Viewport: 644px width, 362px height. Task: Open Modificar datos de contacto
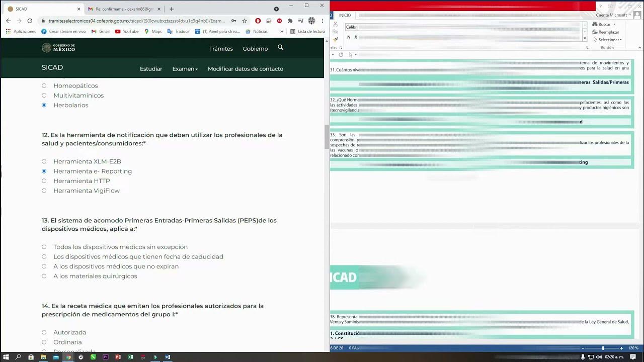246,69
